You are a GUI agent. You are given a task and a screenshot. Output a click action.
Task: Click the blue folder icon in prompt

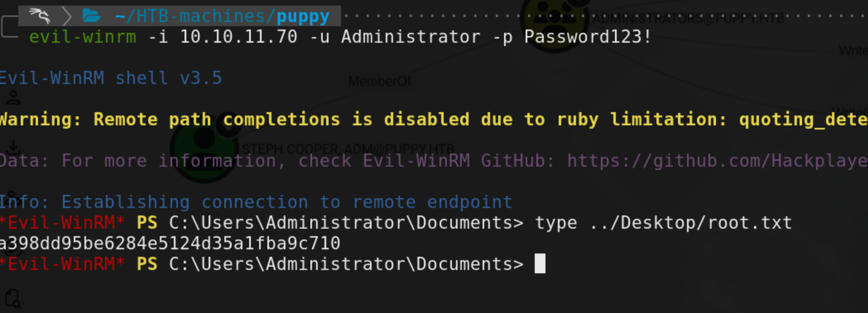(x=91, y=15)
